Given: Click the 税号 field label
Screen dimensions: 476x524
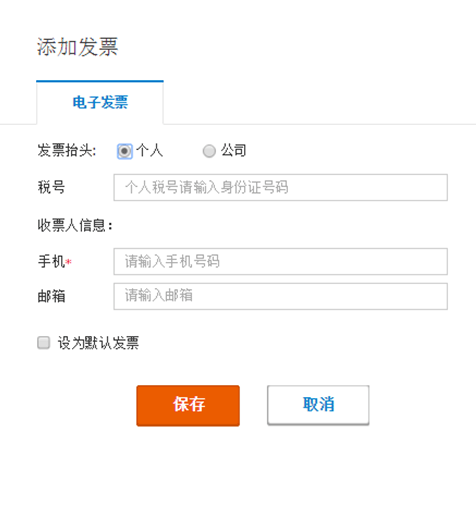Looking at the screenshot, I should pos(51,187).
